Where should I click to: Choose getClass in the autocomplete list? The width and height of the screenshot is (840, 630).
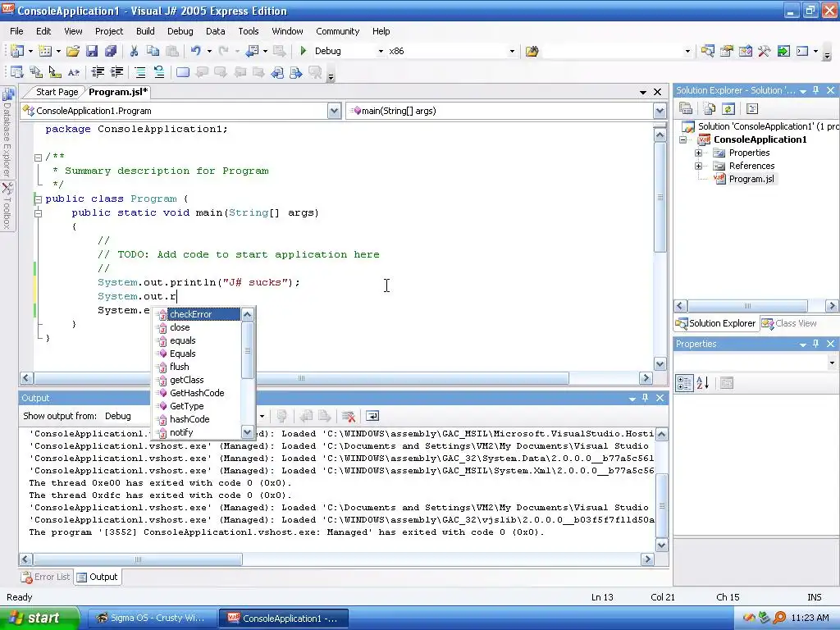(x=186, y=380)
